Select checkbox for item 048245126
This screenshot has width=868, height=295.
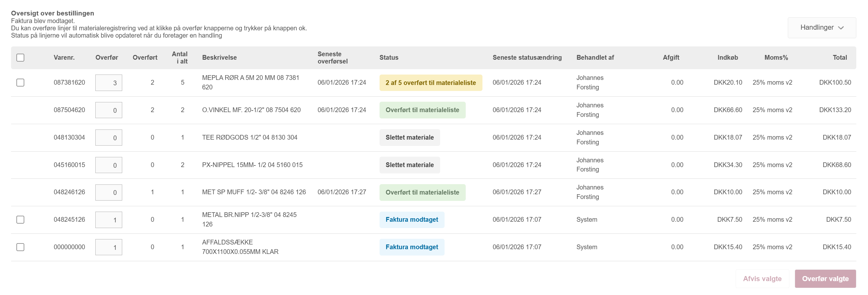click(x=20, y=220)
